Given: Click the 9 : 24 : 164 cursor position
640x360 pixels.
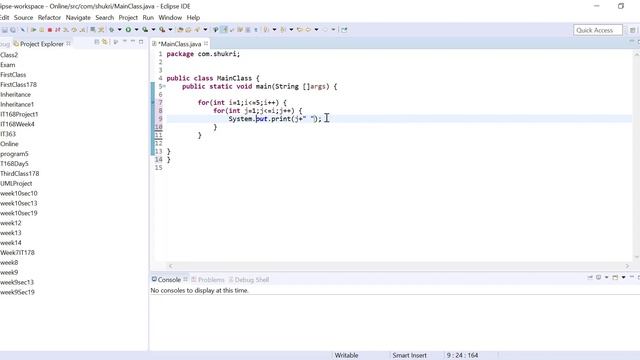Looking at the screenshot, I should (462, 356).
